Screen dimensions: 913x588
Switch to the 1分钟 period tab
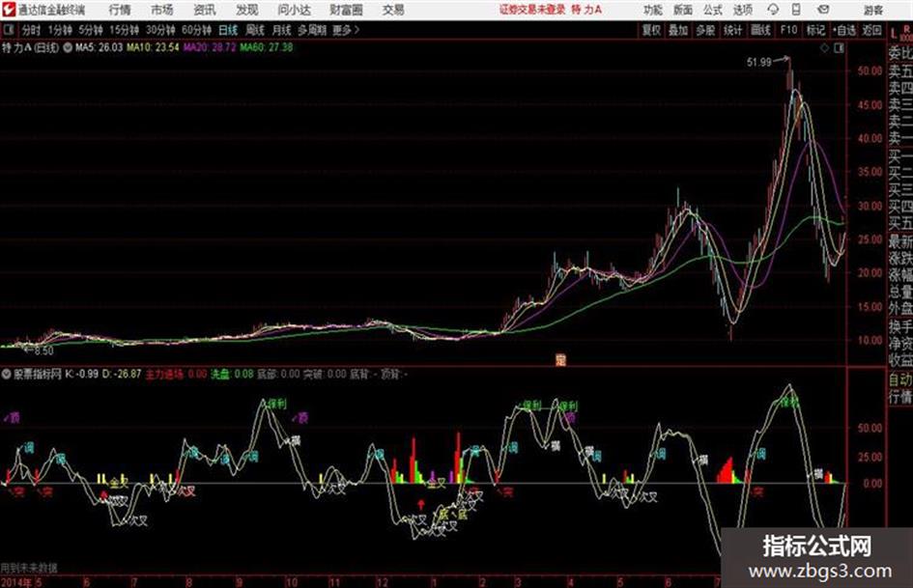[x=59, y=30]
